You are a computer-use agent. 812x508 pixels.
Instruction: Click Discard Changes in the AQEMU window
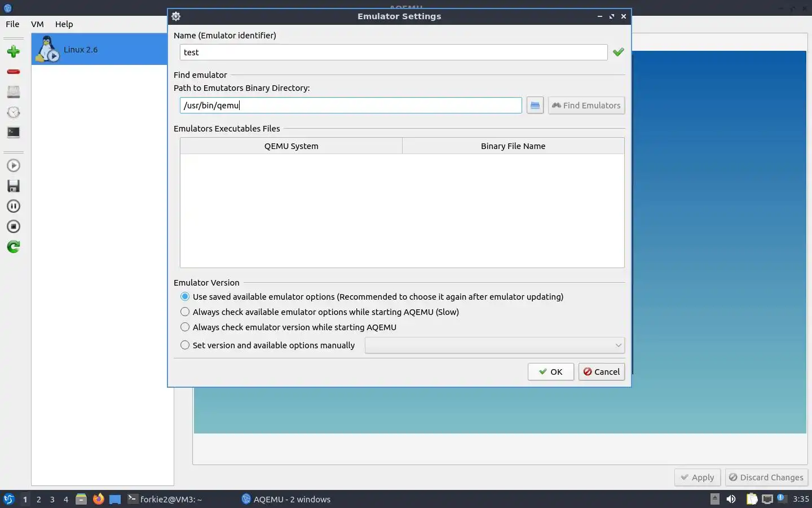[x=766, y=478]
